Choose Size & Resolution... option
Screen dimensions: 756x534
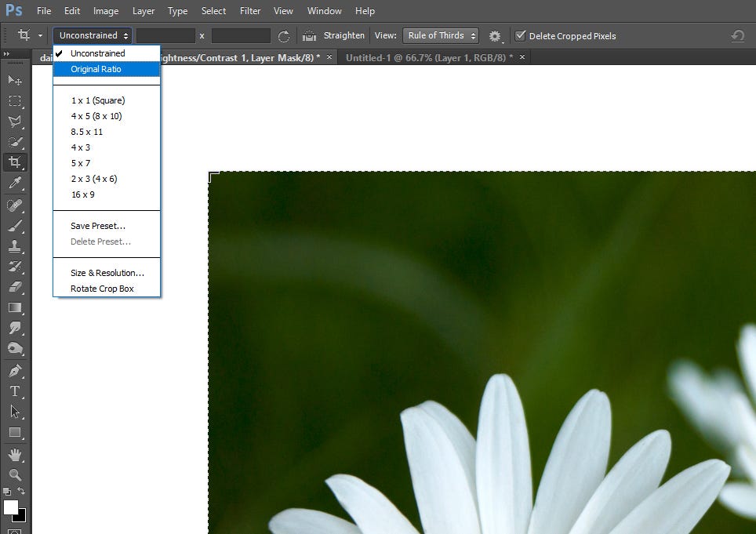click(107, 273)
